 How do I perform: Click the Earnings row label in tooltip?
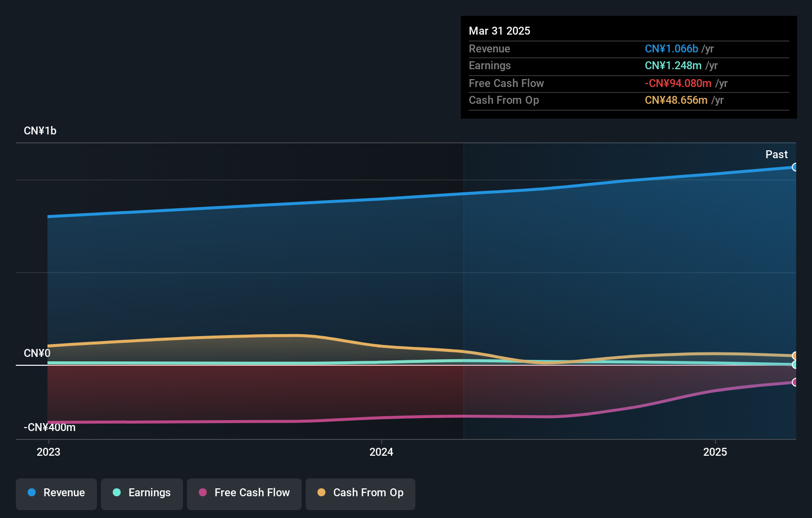490,66
